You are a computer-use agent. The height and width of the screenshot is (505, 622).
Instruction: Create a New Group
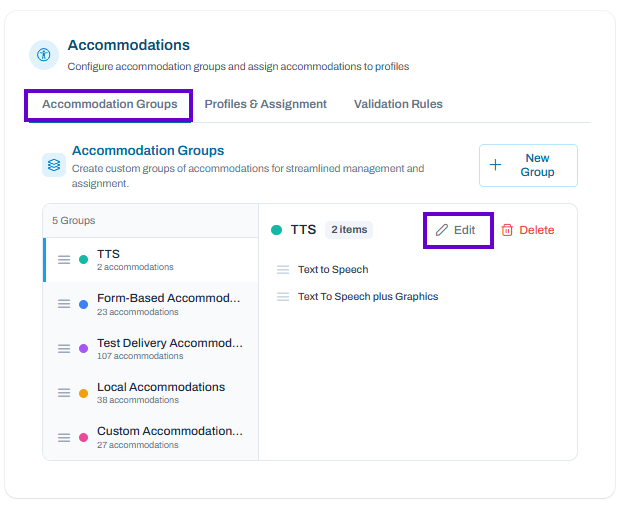528,165
